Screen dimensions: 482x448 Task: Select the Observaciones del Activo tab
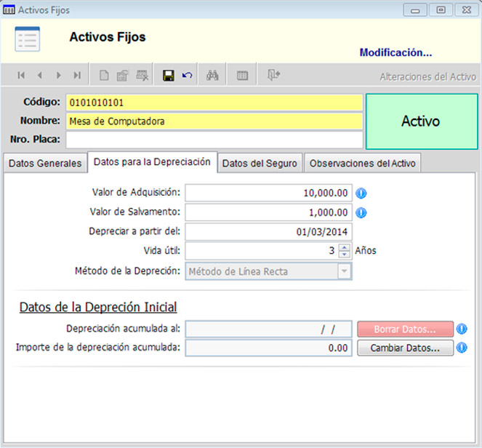[362, 164]
